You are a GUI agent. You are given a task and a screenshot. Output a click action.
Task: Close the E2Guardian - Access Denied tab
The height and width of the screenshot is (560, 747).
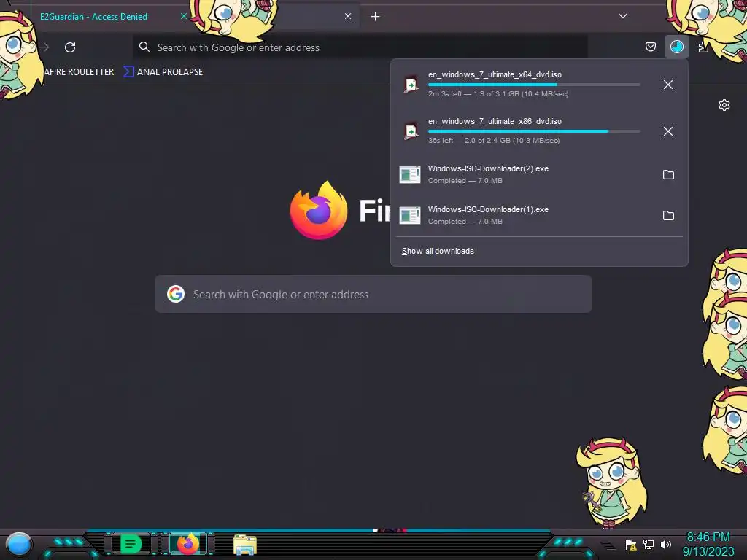pos(183,16)
